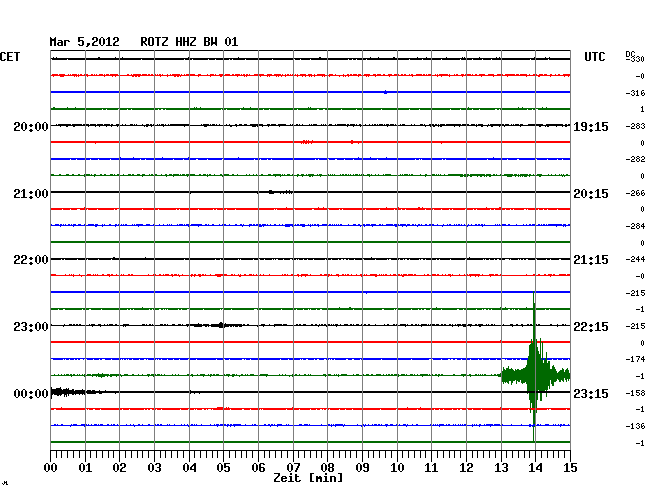Click the DC offset value -284
650x494 pixels.
pyautogui.click(x=635, y=227)
